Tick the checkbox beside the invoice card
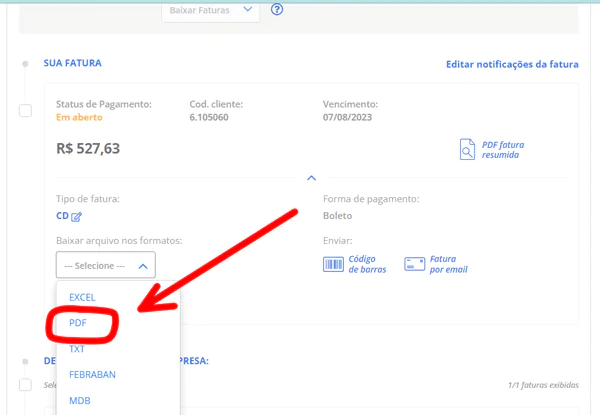 [25, 110]
